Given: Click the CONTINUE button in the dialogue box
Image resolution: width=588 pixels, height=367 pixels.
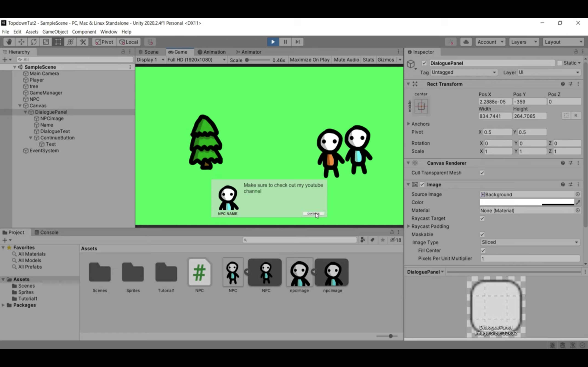Looking at the screenshot, I should [x=314, y=214].
